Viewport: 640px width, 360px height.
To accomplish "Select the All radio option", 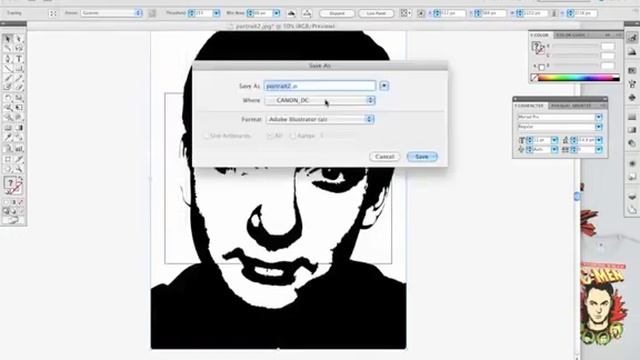I will (x=270, y=136).
